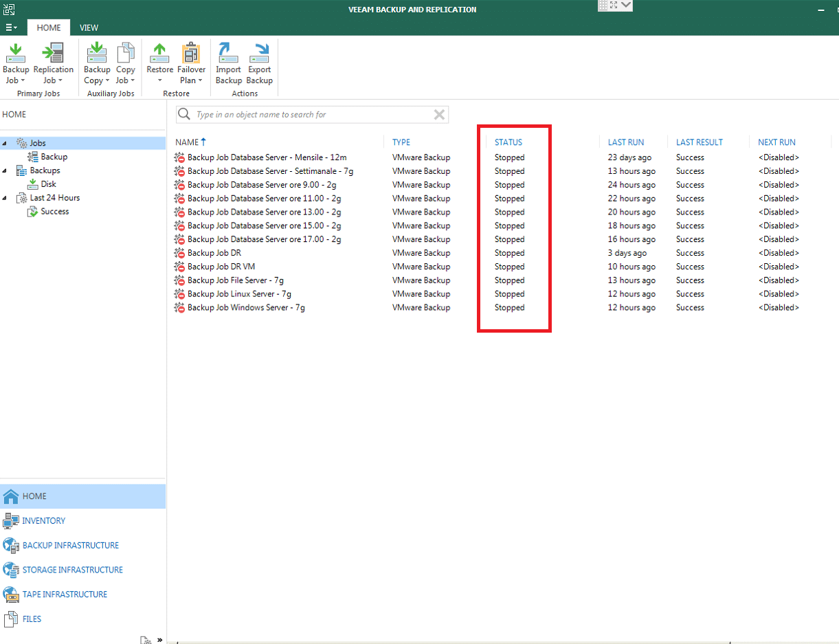Screen dimensions: 839x644
Task: Switch to the VIEW ribbon tab
Action: pyautogui.click(x=89, y=27)
